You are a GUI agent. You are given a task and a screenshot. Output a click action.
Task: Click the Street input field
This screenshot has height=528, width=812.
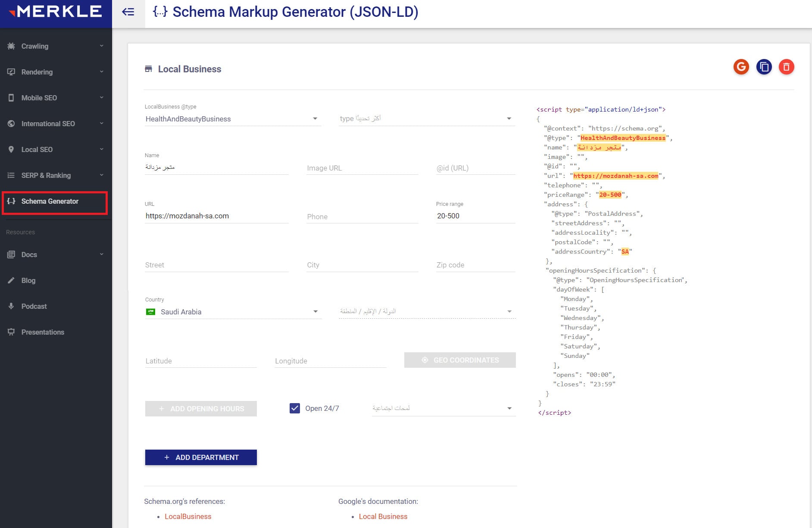[217, 265]
